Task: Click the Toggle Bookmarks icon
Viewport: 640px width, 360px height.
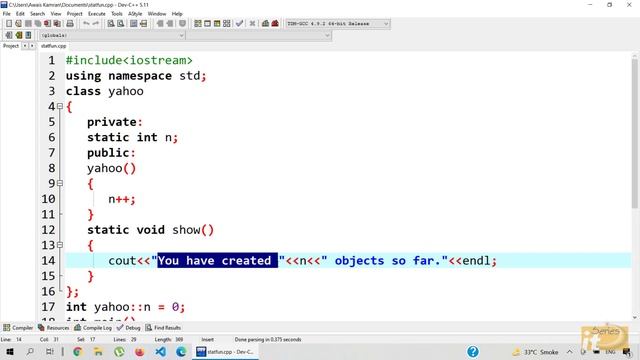Action: click(18, 35)
